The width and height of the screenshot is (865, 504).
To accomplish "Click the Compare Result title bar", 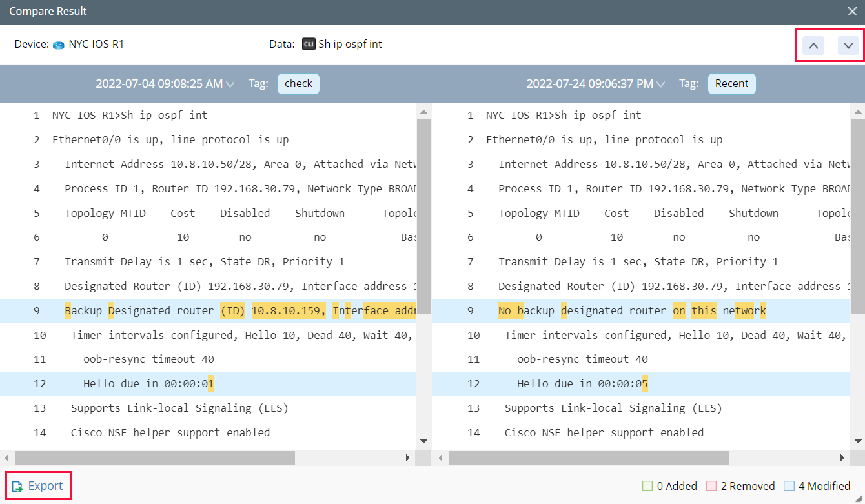I will (48, 11).
